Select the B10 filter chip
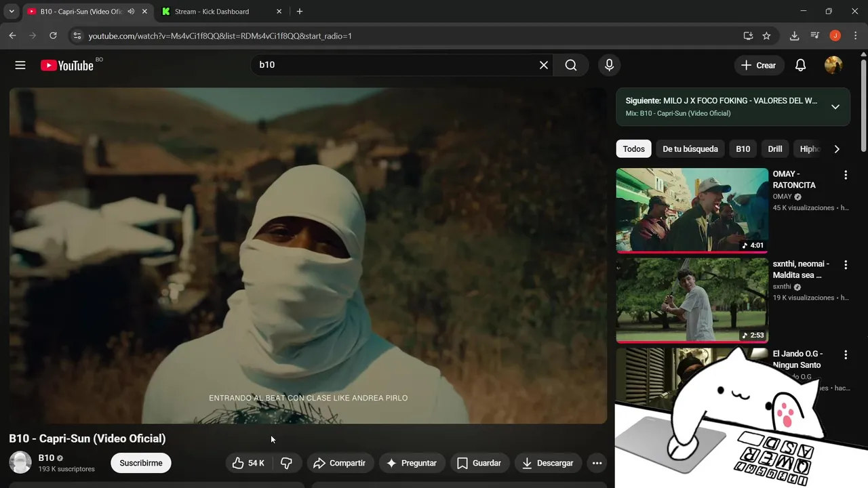This screenshot has height=488, width=868. (x=743, y=149)
